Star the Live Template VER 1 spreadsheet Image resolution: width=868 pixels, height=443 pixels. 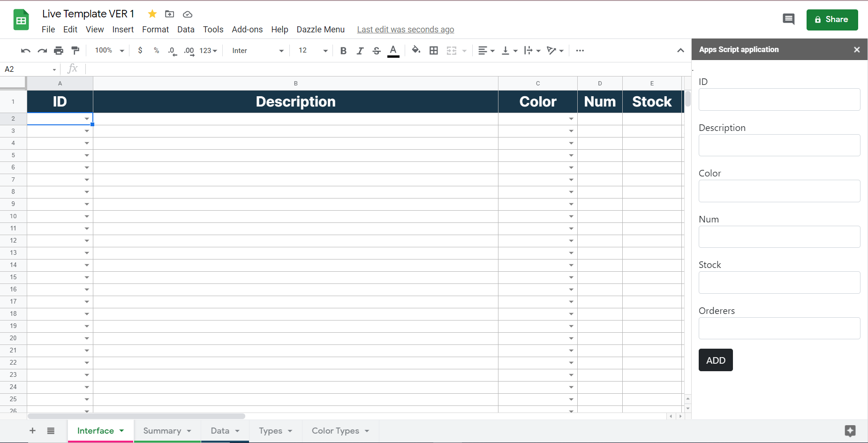click(x=152, y=14)
